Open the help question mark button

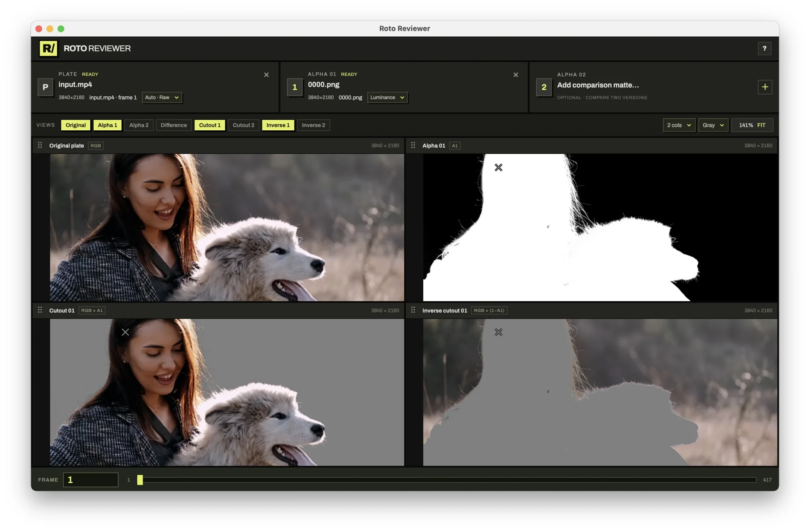click(764, 49)
